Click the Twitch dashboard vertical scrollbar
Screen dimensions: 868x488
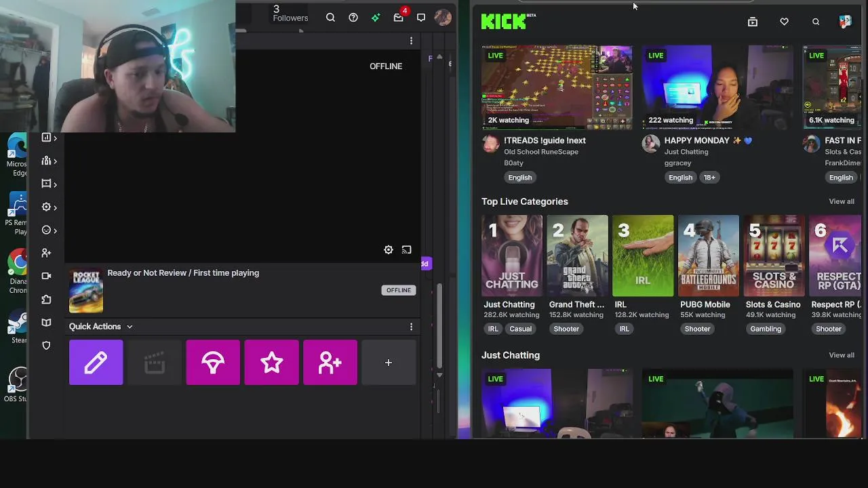tap(439, 325)
